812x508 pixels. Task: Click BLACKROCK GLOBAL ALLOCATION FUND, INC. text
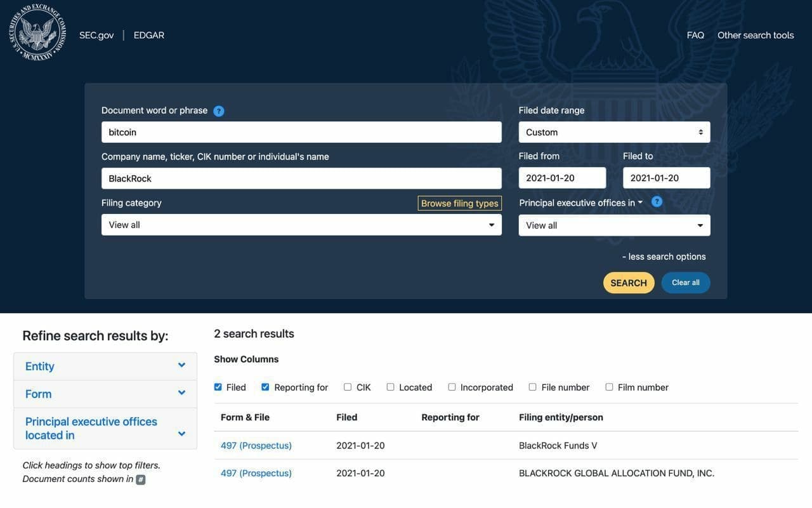pos(617,473)
